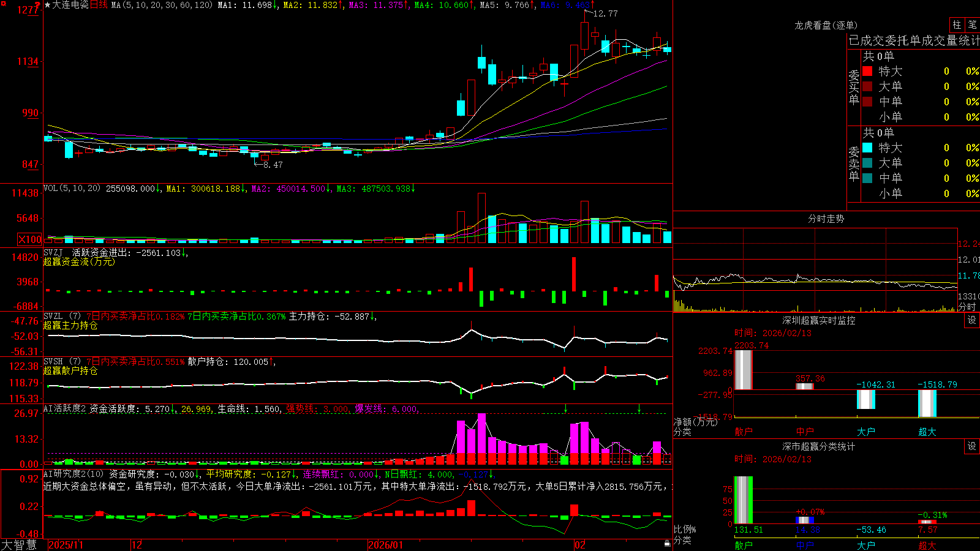Click the 大连电瓷 stock name in the chart header
This screenshot has width=980, height=551.
70,5
